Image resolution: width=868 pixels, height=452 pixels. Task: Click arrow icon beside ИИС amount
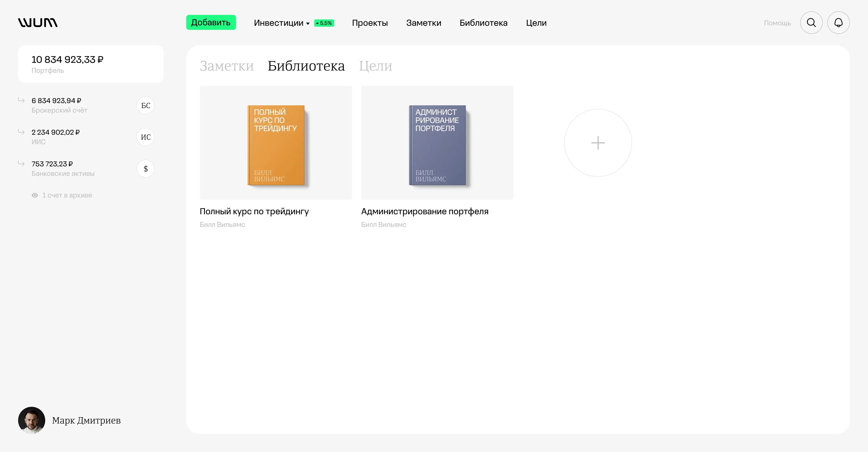[21, 132]
